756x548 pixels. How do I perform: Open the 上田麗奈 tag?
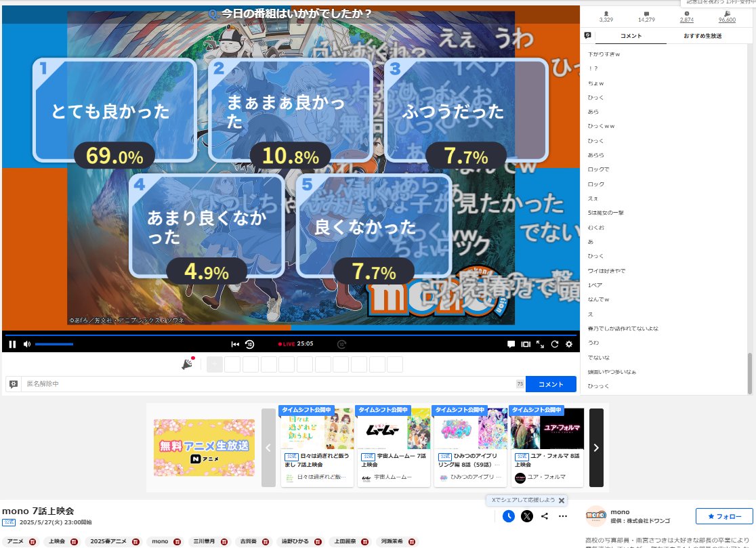pos(345,541)
